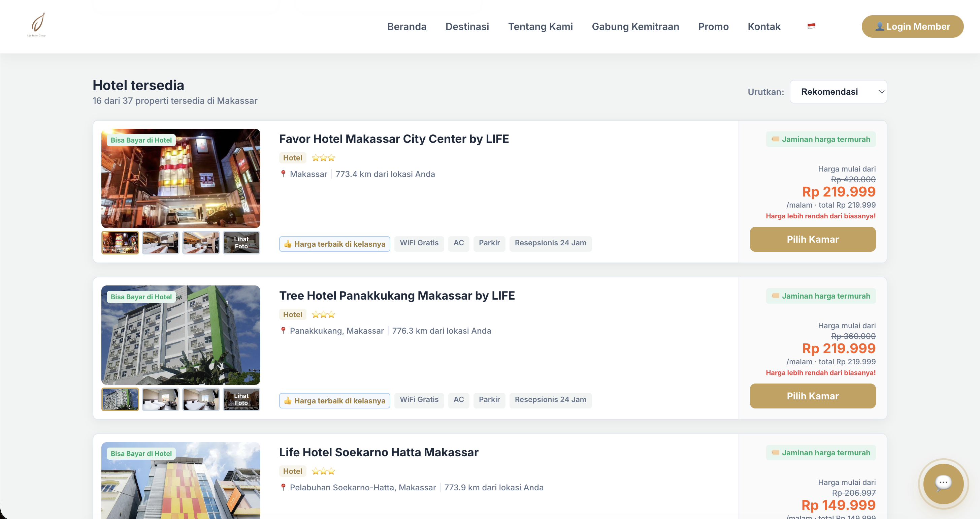Click the star rating of Life Hotel Soekarno Hatta
The height and width of the screenshot is (519, 980).
pos(323,471)
